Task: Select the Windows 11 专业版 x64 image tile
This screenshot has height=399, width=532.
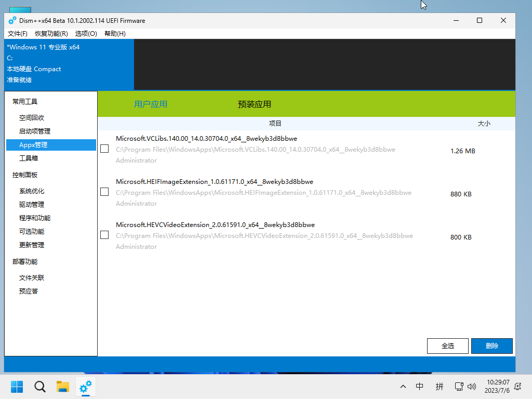Action: point(69,64)
